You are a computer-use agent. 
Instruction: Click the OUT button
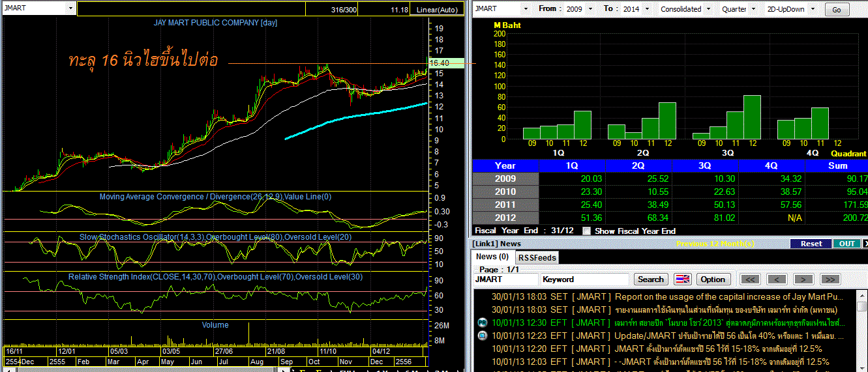coord(846,244)
